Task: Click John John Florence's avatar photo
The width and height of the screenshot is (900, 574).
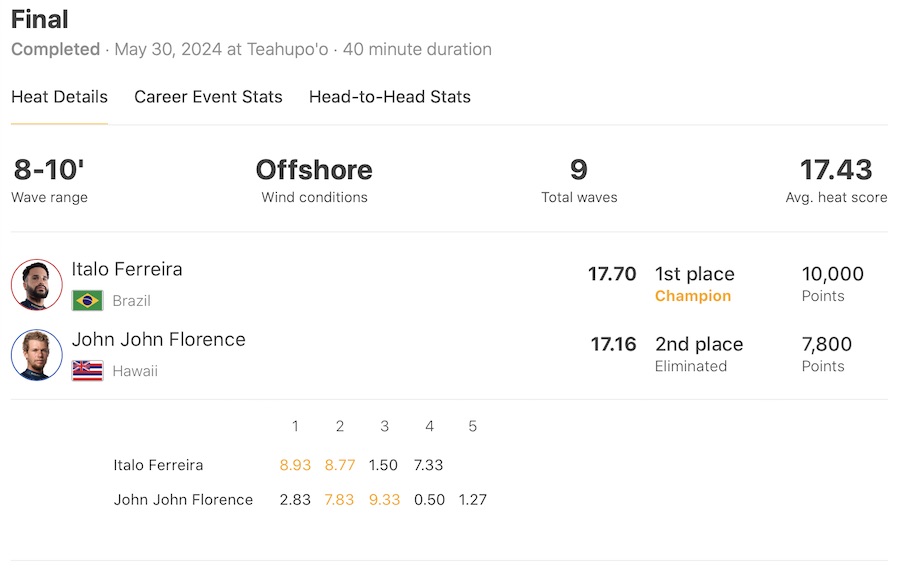Action: (37, 355)
